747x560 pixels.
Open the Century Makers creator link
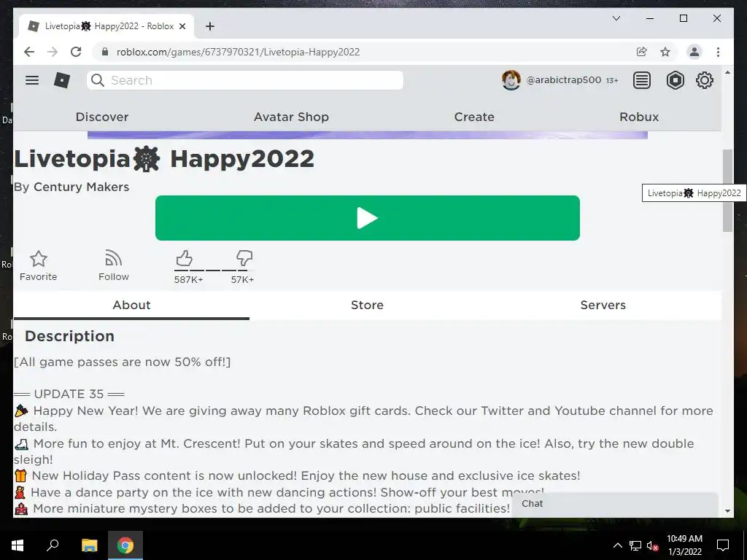click(82, 187)
